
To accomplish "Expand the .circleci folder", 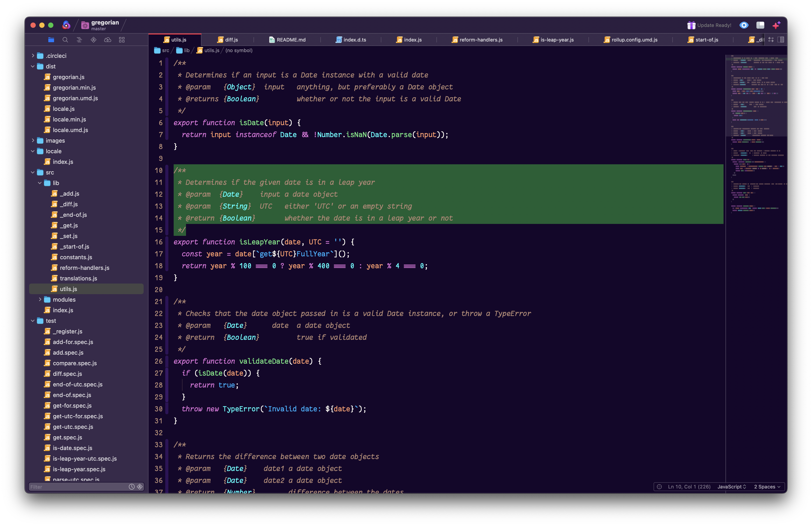I will point(33,56).
